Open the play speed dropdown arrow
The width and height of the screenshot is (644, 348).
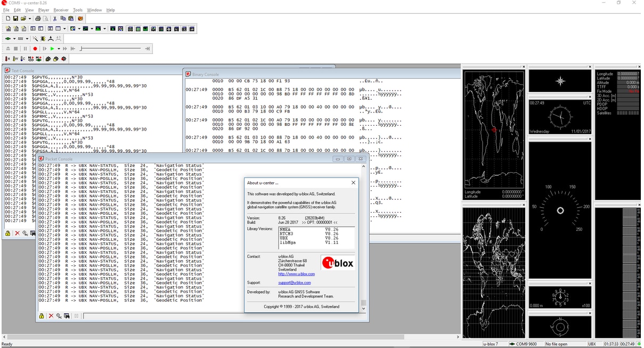(x=59, y=48)
